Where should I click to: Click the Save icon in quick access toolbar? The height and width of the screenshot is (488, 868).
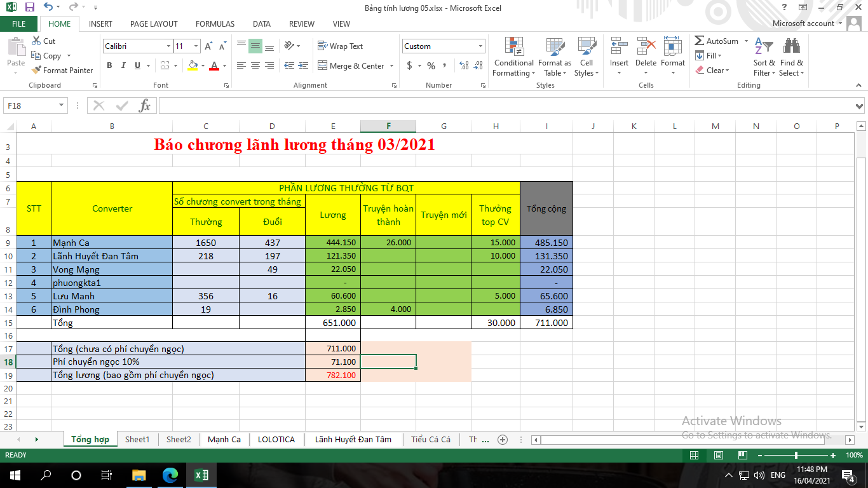pos(30,8)
